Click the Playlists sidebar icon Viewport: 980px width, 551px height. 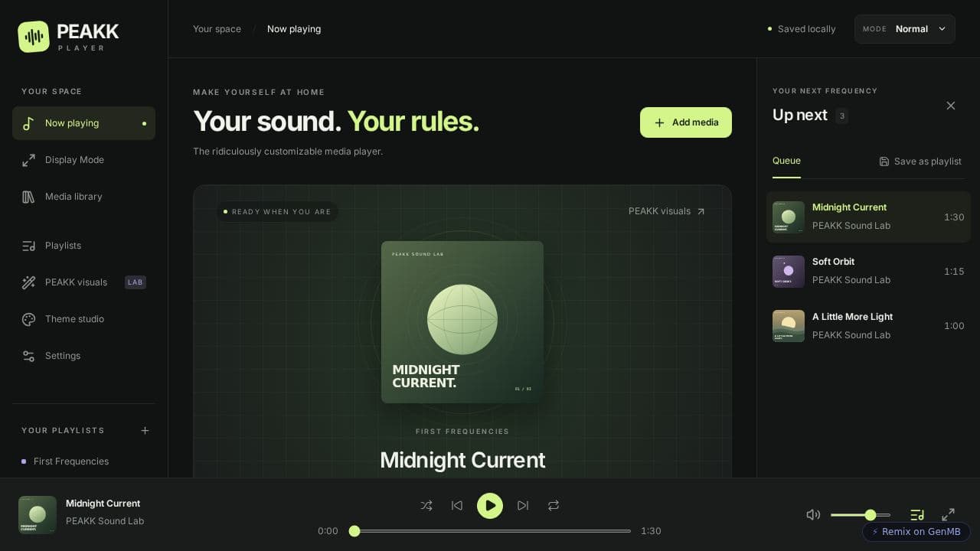coord(28,246)
